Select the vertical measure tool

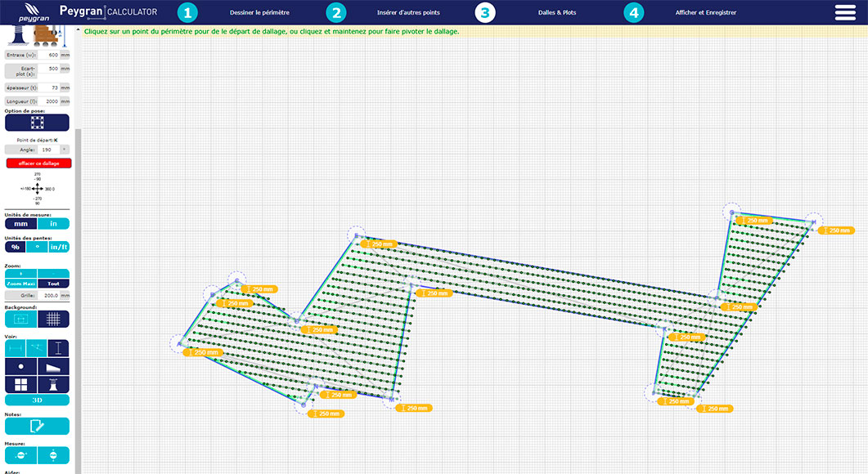tap(53, 455)
